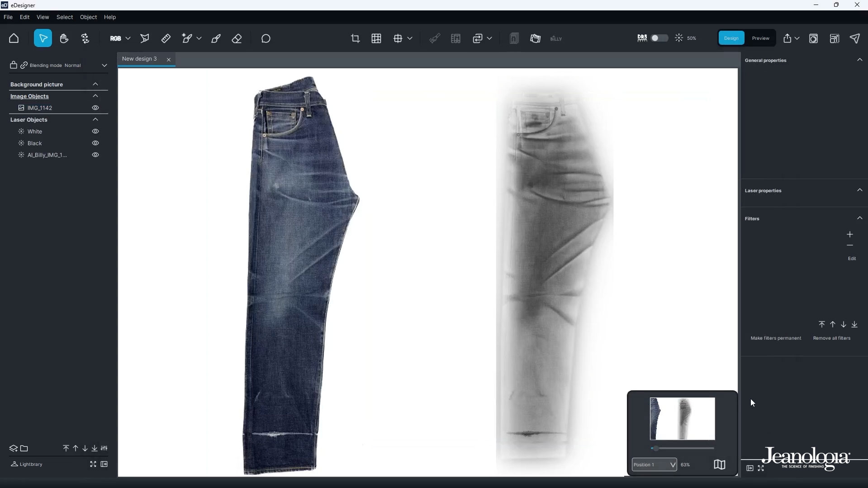The image size is (868, 488).
Task: Collapse the Laser Objects section
Action: (95, 119)
